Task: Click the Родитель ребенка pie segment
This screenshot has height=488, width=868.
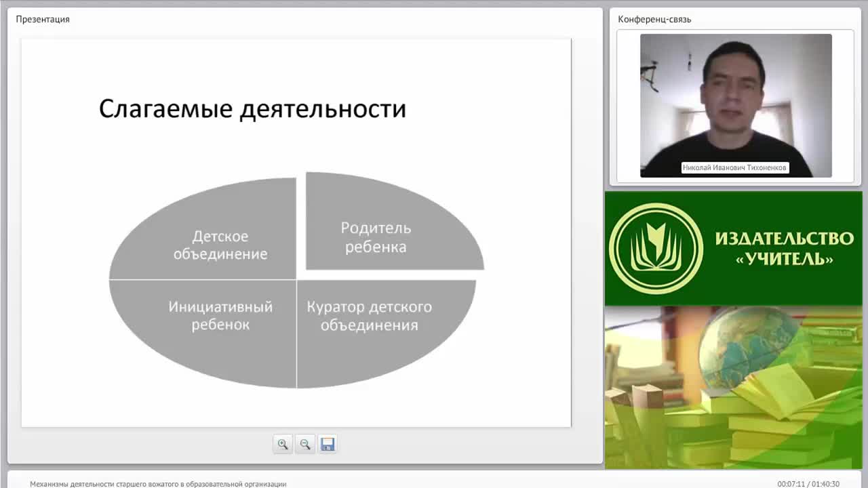Action: (375, 237)
